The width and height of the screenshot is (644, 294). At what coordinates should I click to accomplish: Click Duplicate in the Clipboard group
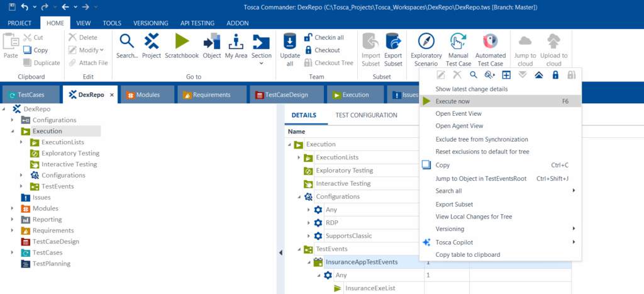pos(42,63)
